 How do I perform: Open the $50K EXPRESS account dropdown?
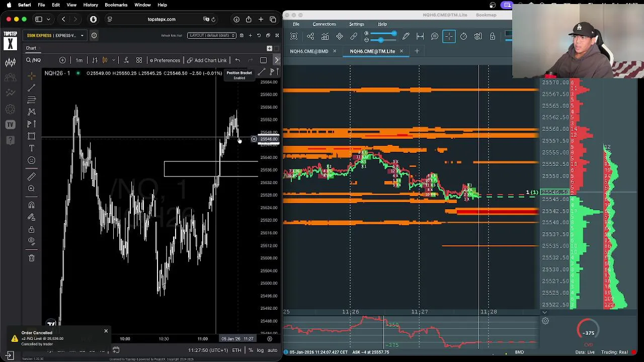55,35
